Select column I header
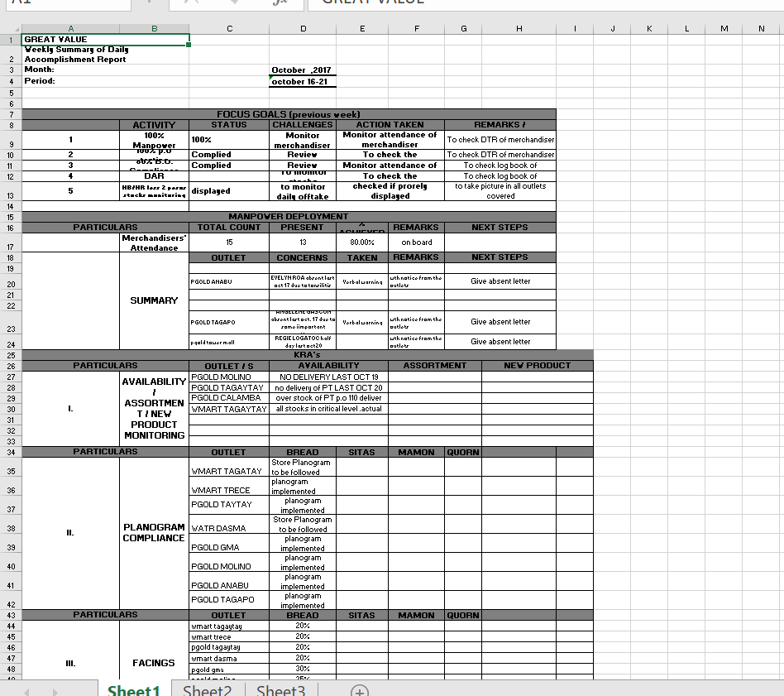 click(x=575, y=29)
